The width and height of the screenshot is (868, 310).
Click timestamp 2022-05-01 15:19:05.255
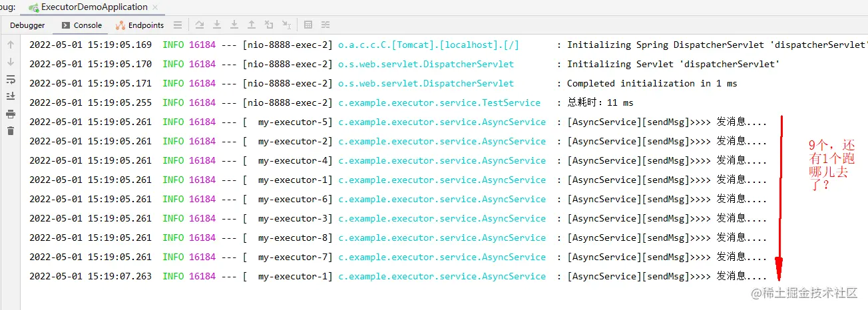tap(91, 103)
